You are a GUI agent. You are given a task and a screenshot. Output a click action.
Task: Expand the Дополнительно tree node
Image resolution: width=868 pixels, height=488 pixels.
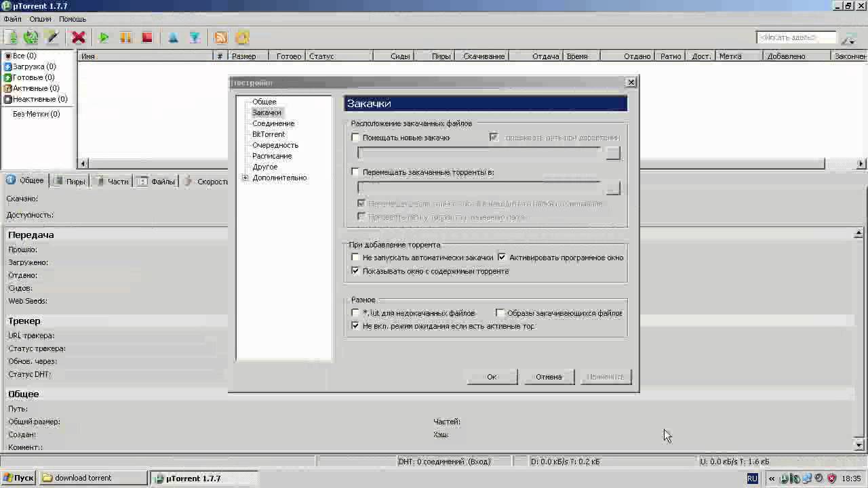tap(245, 178)
